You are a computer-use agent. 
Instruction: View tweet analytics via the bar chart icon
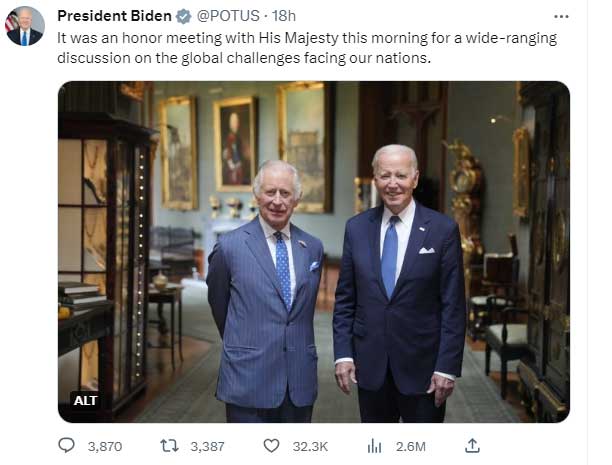(x=374, y=446)
